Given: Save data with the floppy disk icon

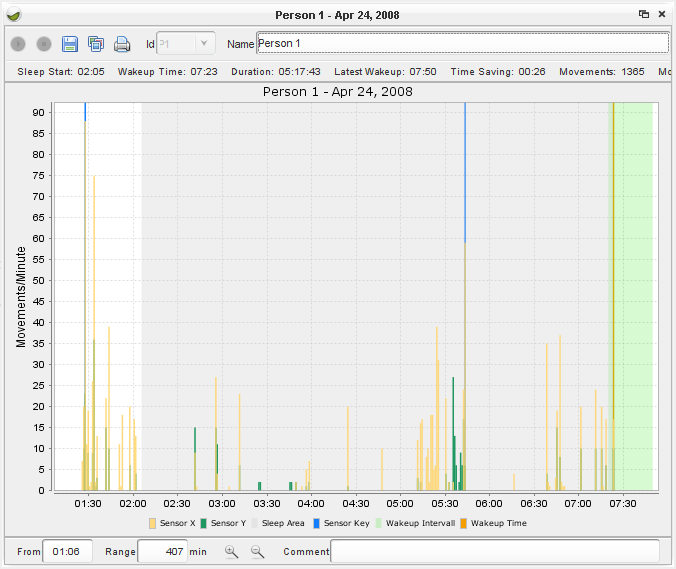Looking at the screenshot, I should pos(70,44).
